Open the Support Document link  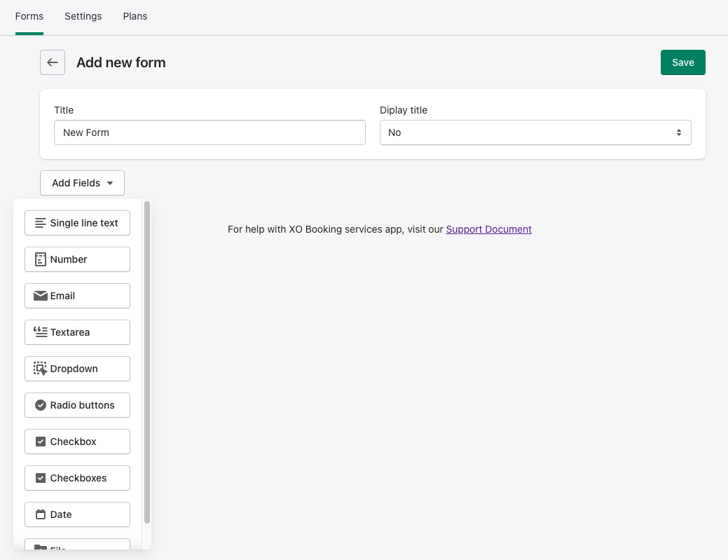click(x=488, y=229)
